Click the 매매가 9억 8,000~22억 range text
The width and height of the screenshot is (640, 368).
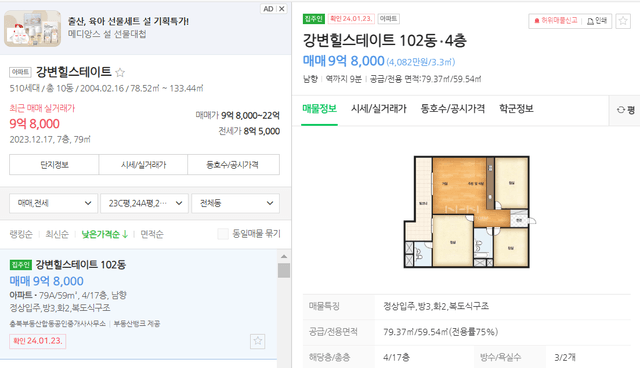point(238,115)
